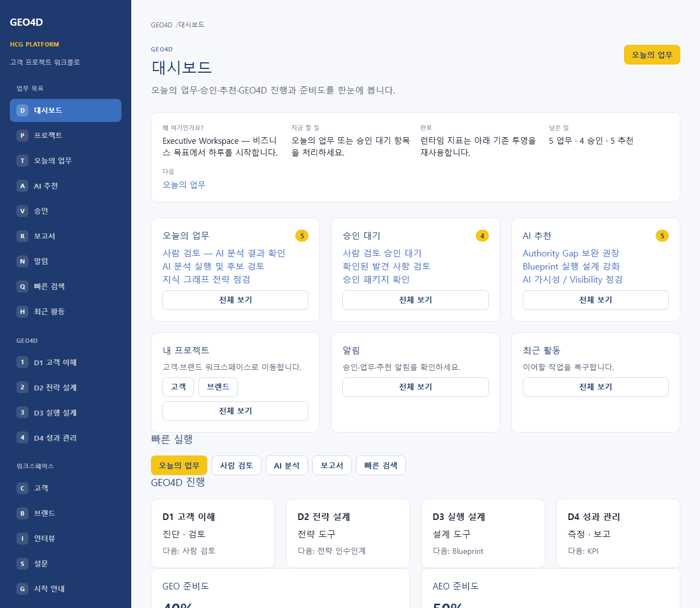This screenshot has height=608, width=700.
Task: Click the number 3 icon for D3 실행 설계
Action: [22, 413]
